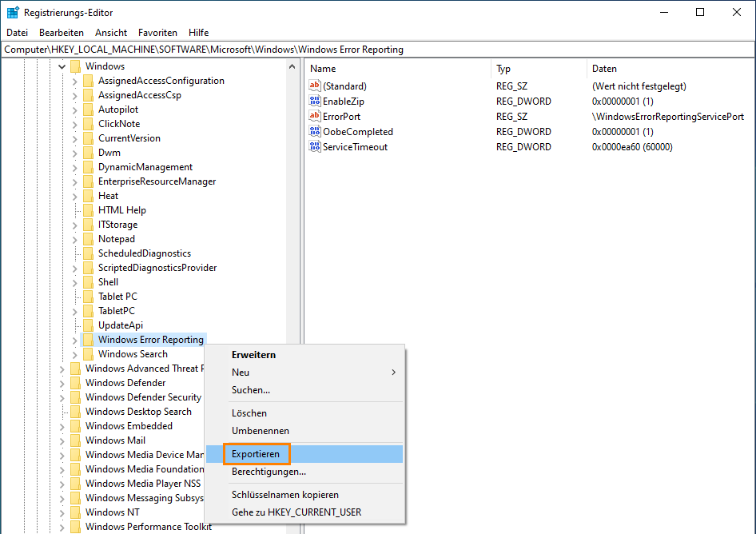This screenshot has width=756, height=534.
Task: Click the Registry Editor titlebar icon
Action: click(x=11, y=11)
